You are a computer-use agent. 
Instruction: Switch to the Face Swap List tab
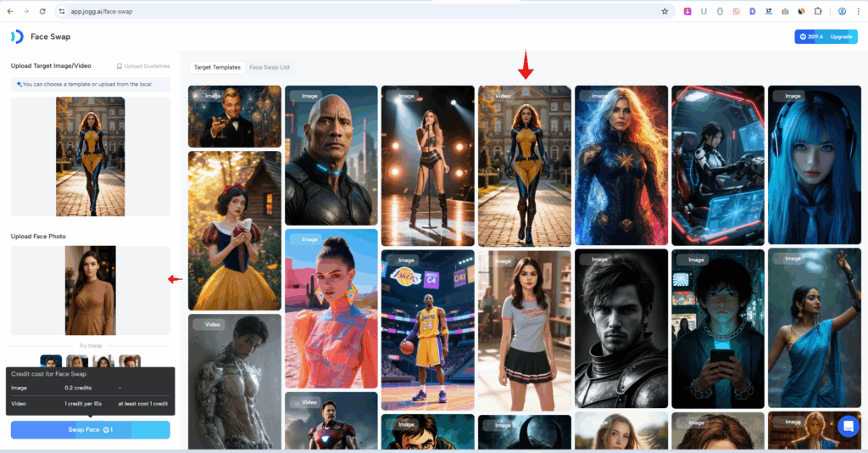pyautogui.click(x=269, y=67)
